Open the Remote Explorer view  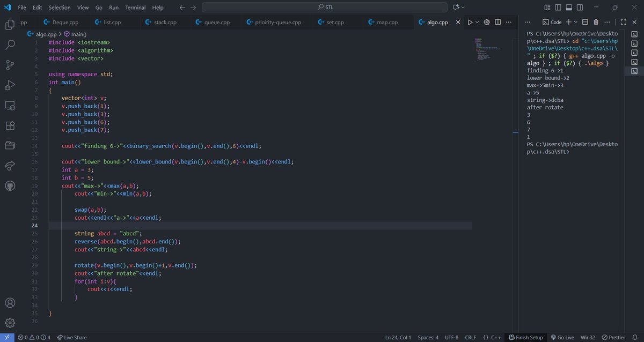[10, 106]
